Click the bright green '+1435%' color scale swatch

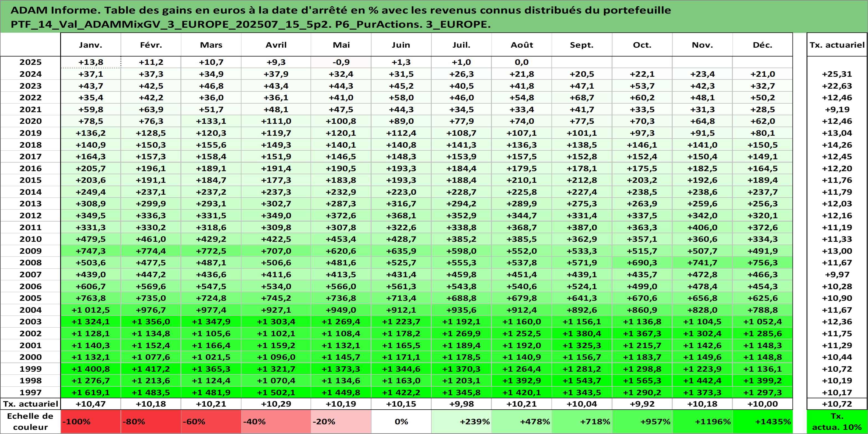[763, 422]
